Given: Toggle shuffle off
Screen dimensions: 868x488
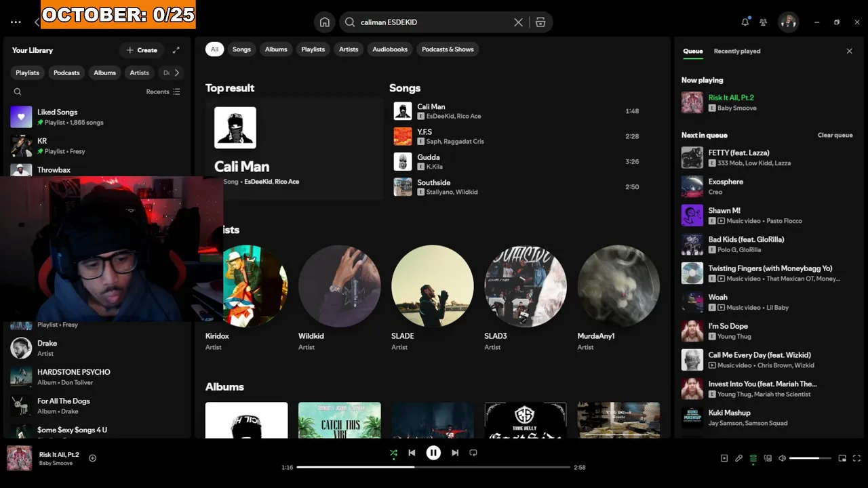Looking at the screenshot, I should coord(393,453).
